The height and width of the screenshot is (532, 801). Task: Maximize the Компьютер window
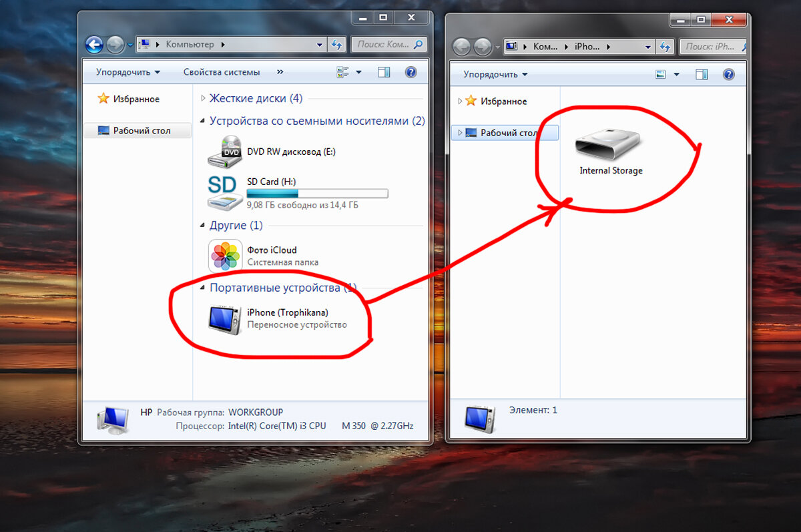point(383,18)
